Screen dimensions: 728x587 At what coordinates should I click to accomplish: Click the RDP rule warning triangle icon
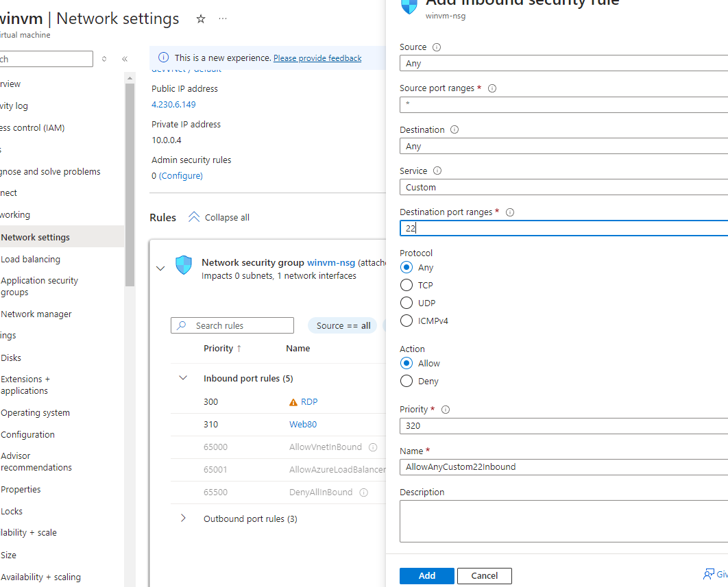click(293, 402)
